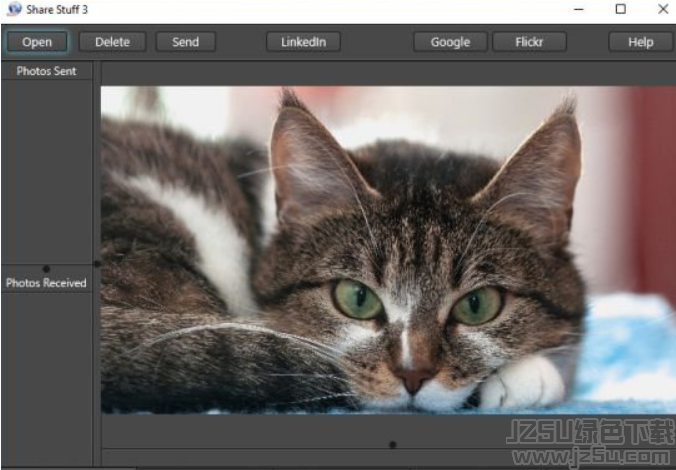Share the photo to LinkedIn
Image resolution: width=676 pixels, height=470 pixels.
tap(304, 42)
